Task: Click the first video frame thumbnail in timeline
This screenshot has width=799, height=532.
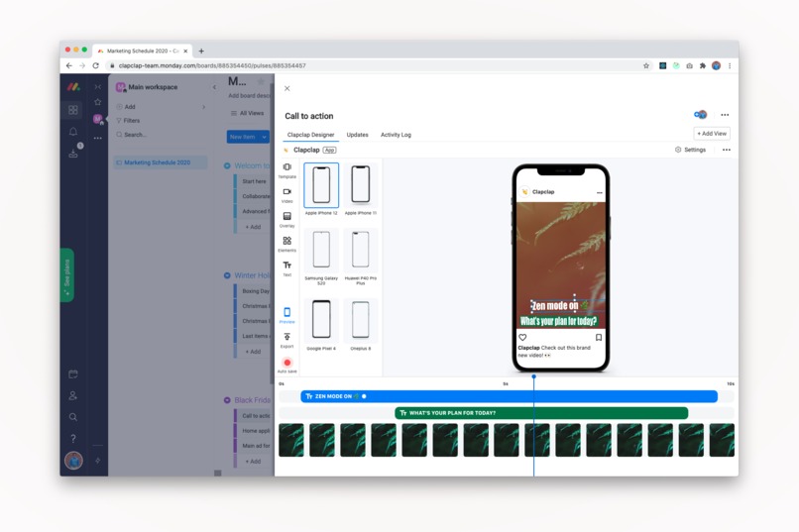Action: [291, 440]
